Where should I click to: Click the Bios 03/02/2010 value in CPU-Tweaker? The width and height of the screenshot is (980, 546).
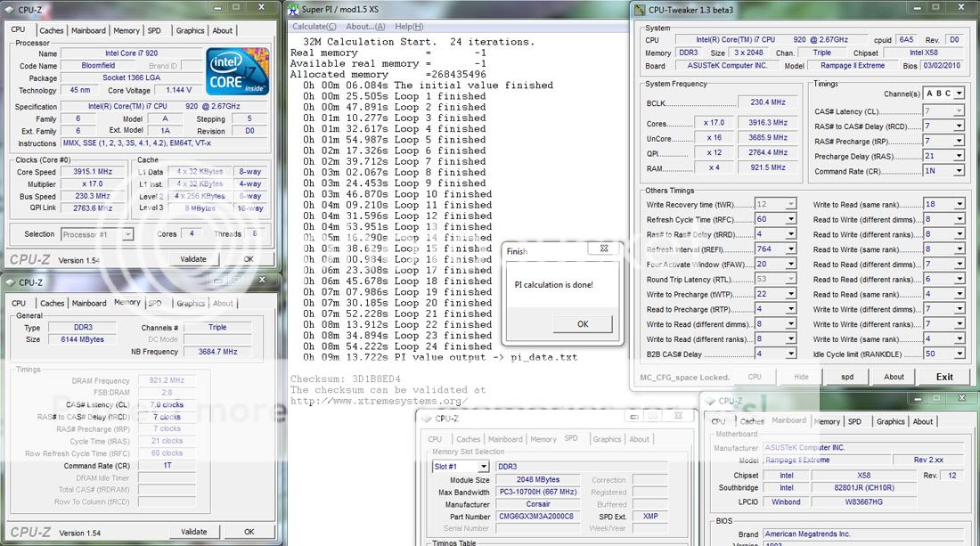(942, 66)
